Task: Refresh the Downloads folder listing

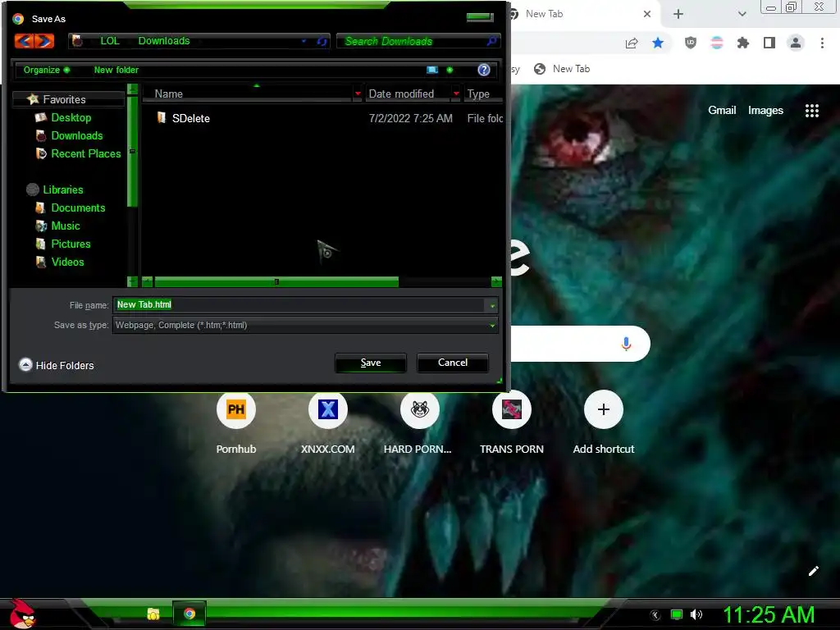Action: tap(322, 41)
